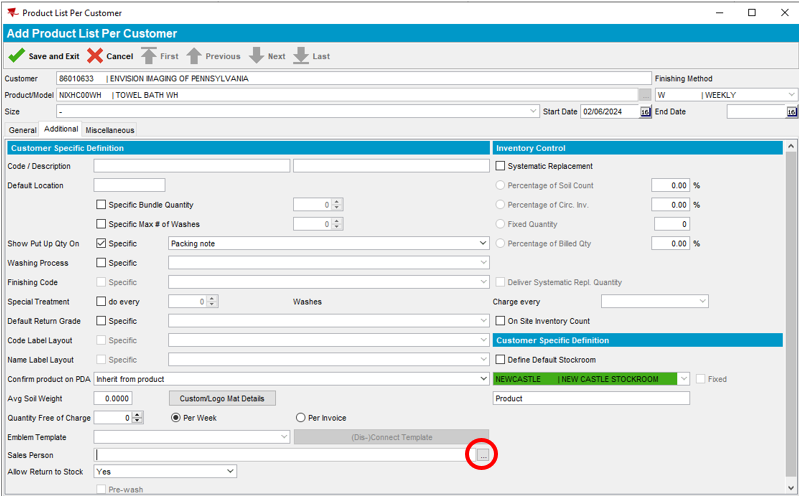Go to Next record arrow icon
Screen dimensions: 799x497
tap(256, 56)
